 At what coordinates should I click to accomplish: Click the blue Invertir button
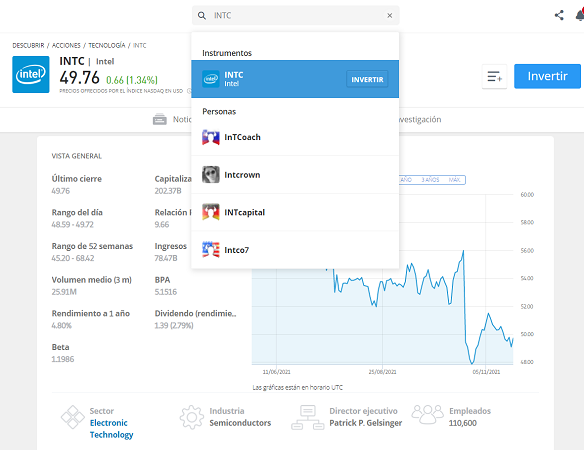point(547,76)
